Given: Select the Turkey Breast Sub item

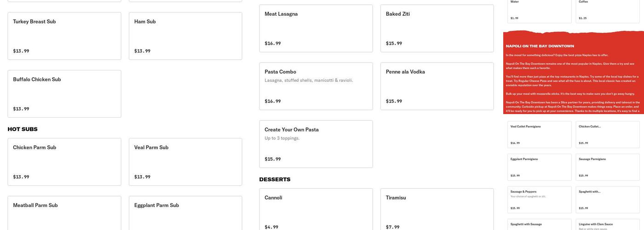Looking at the screenshot, I should coord(64,36).
